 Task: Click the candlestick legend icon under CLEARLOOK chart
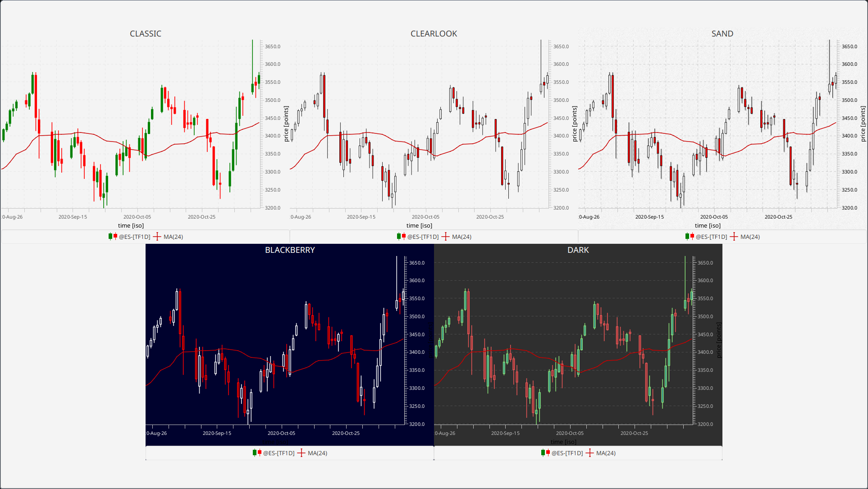coord(401,237)
